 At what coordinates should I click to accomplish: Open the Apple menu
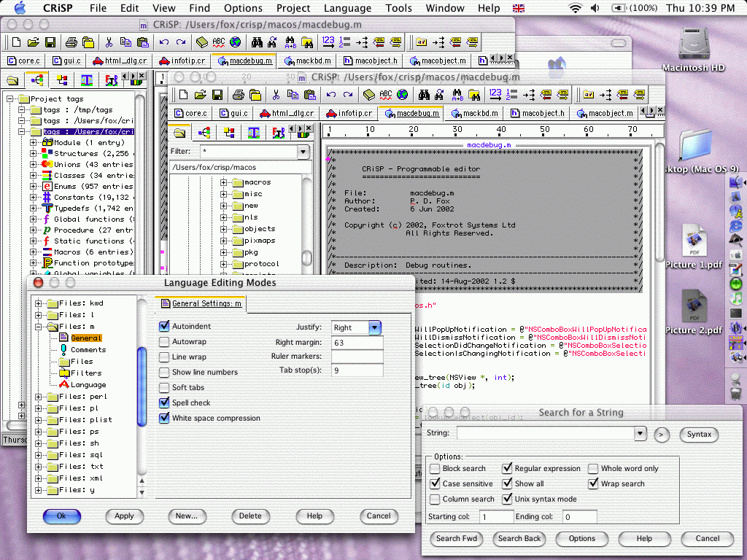19,7
